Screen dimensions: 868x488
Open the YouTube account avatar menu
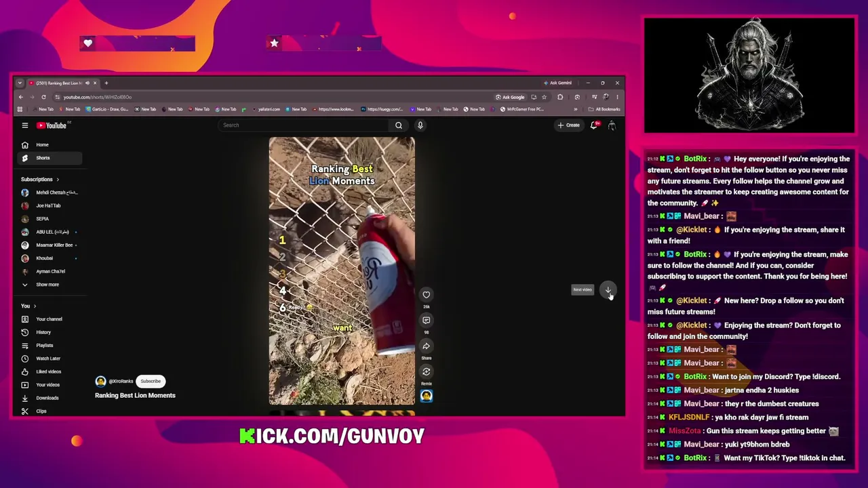pos(612,125)
